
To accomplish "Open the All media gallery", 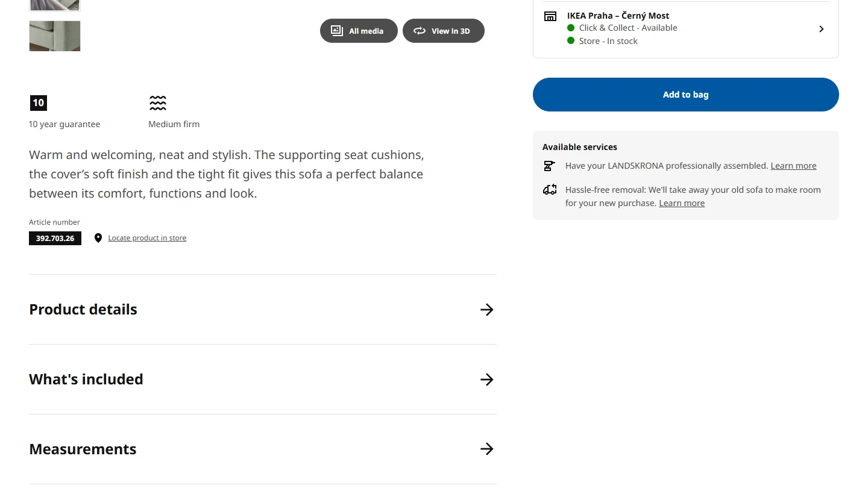I will [x=359, y=31].
